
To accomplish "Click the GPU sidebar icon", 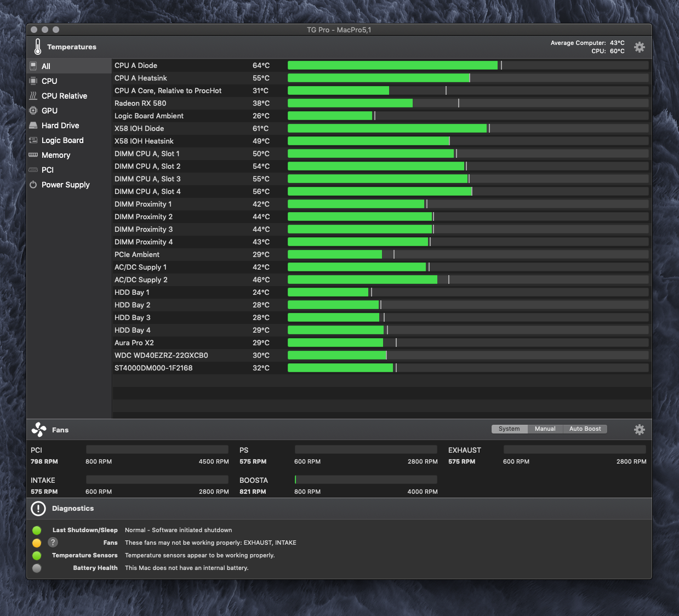I will pyautogui.click(x=33, y=111).
